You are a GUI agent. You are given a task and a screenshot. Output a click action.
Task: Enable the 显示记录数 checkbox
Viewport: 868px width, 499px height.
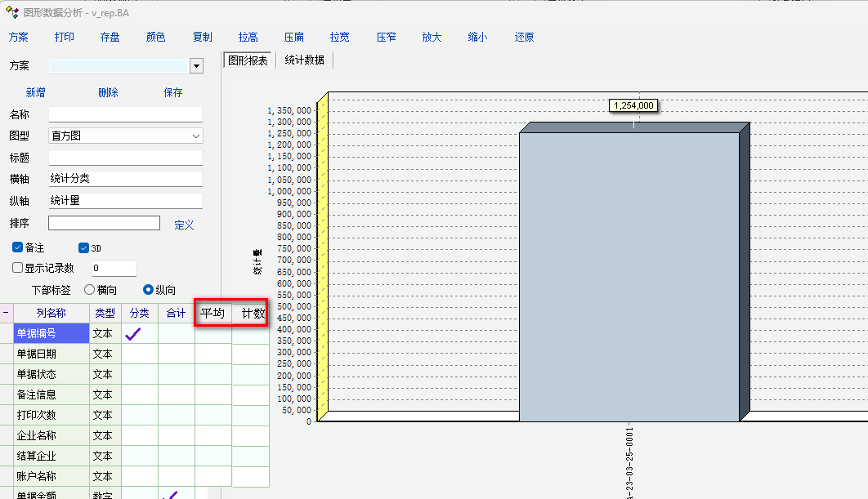coord(18,268)
